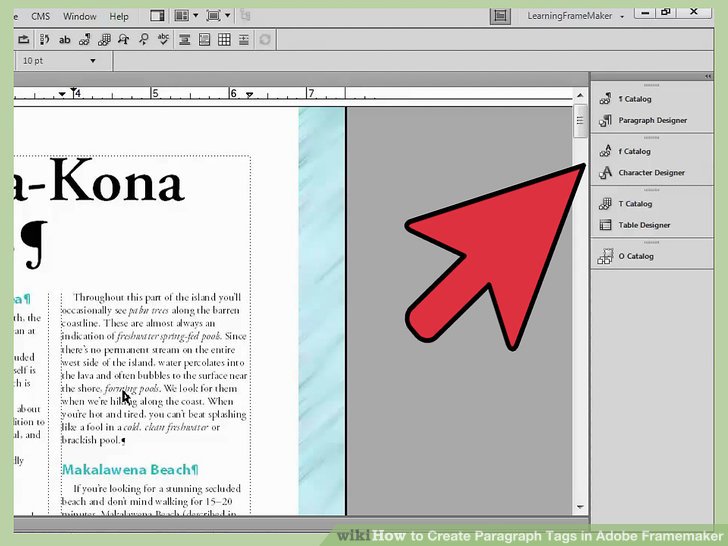Viewport: 728px width, 546px height.
Task: Expand the document arrangement dropdown arrow
Action: click(195, 15)
